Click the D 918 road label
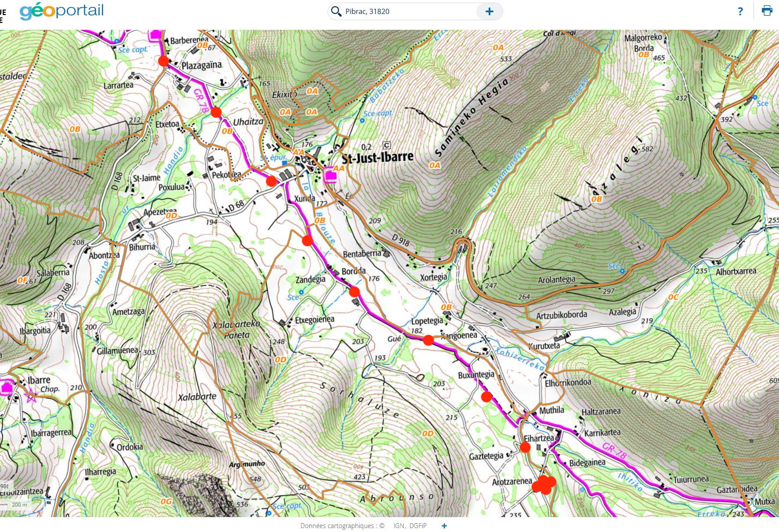The height and width of the screenshot is (532, 779). pyautogui.click(x=401, y=240)
